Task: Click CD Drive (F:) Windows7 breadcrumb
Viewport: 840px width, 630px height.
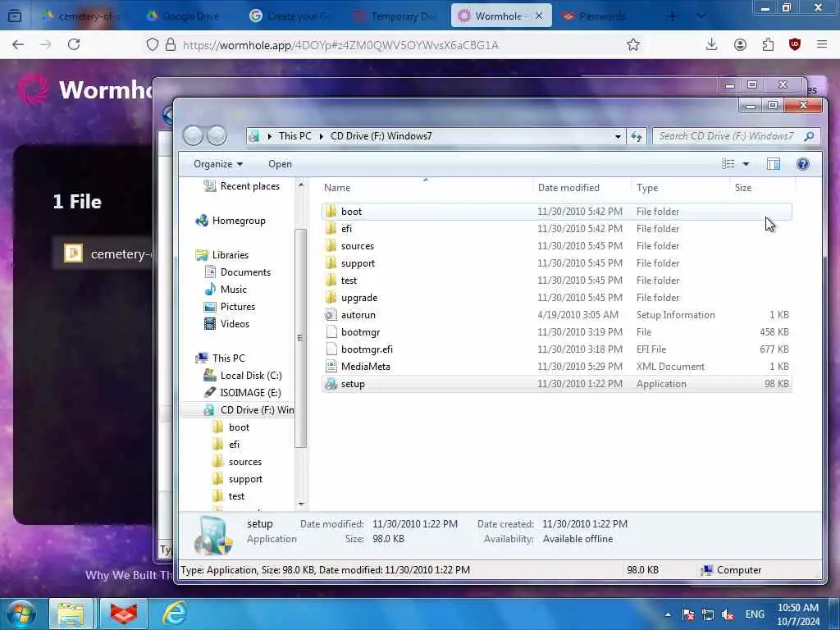Action: pyautogui.click(x=381, y=136)
